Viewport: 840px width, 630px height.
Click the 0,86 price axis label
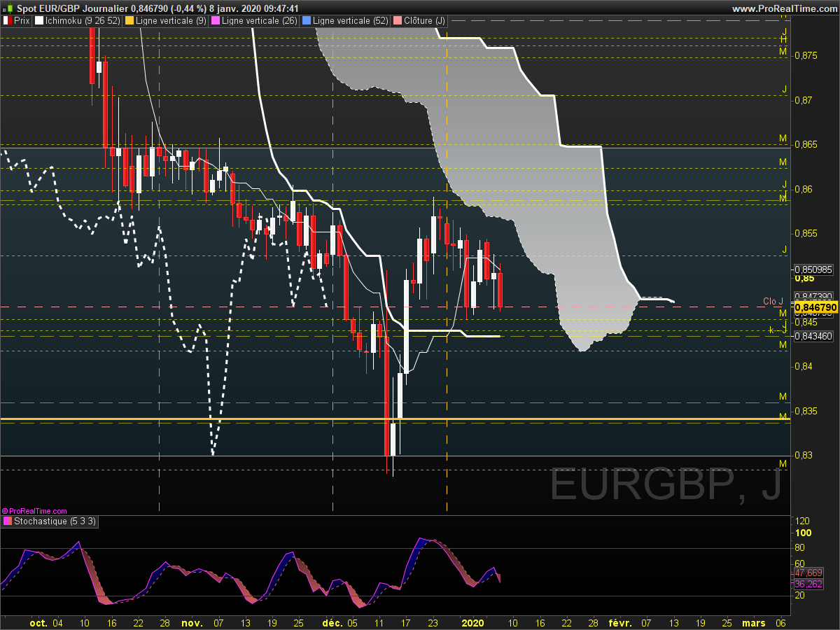click(x=803, y=189)
